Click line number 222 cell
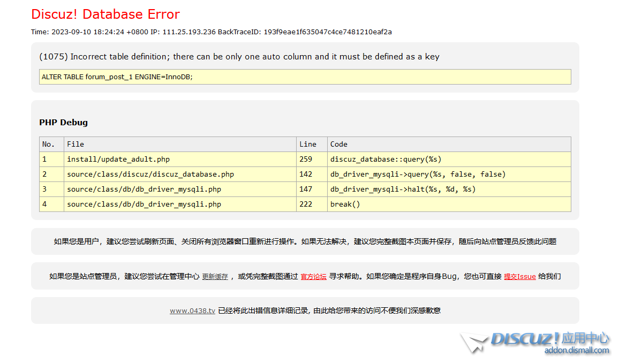The height and width of the screenshot is (364, 619). point(312,204)
